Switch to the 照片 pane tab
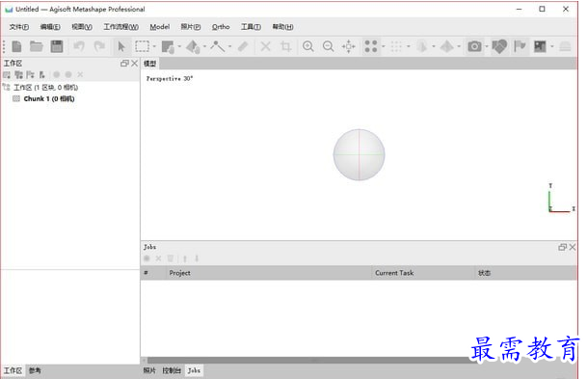The image size is (588, 379). point(149,370)
